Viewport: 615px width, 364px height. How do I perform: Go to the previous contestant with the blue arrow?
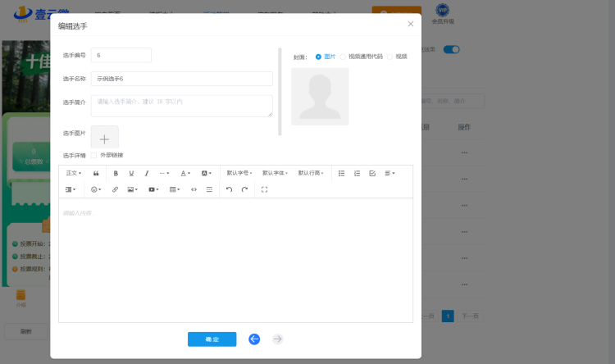pyautogui.click(x=254, y=339)
